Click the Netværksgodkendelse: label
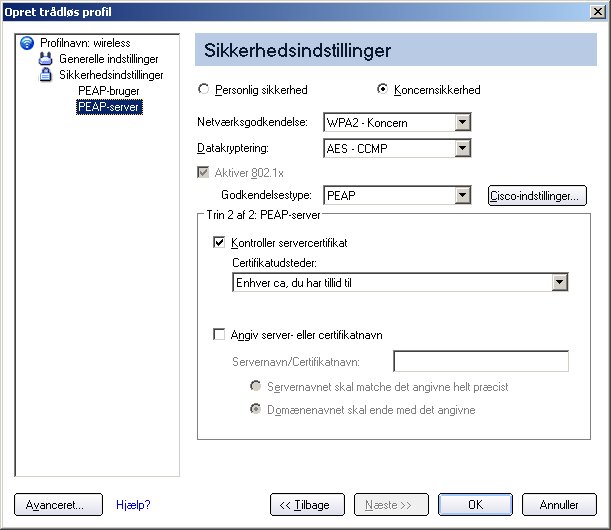The height and width of the screenshot is (530, 611). (253, 122)
